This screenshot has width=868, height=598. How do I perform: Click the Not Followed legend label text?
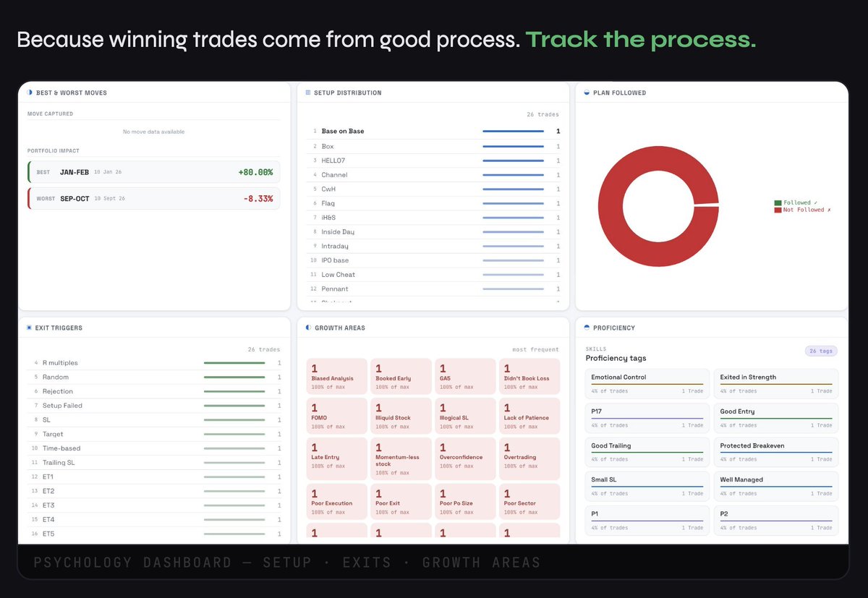click(x=806, y=210)
